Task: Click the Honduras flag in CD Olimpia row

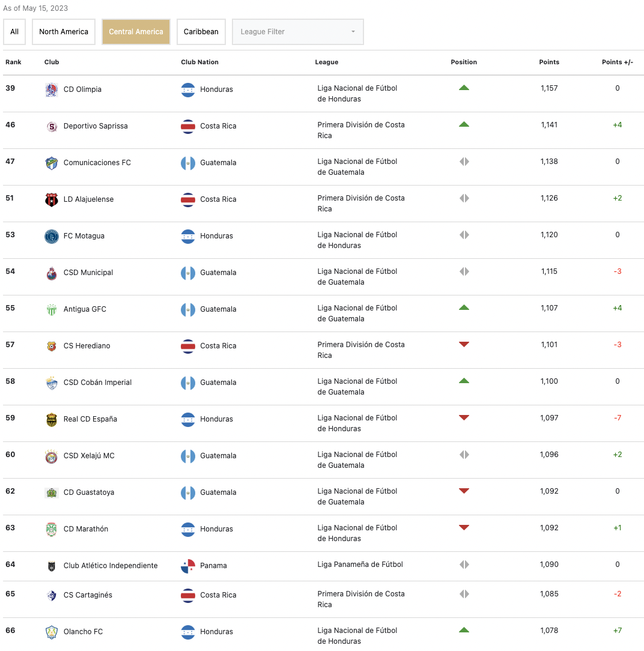Action: tap(188, 89)
